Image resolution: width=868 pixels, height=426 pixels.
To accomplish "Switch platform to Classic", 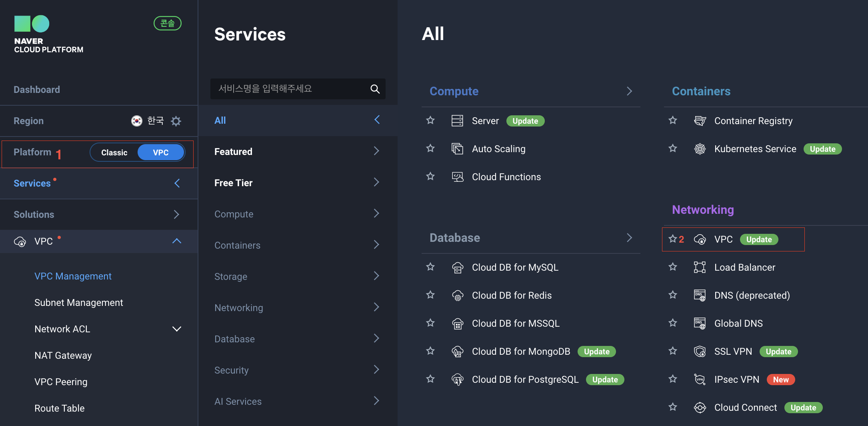I will pyautogui.click(x=114, y=153).
